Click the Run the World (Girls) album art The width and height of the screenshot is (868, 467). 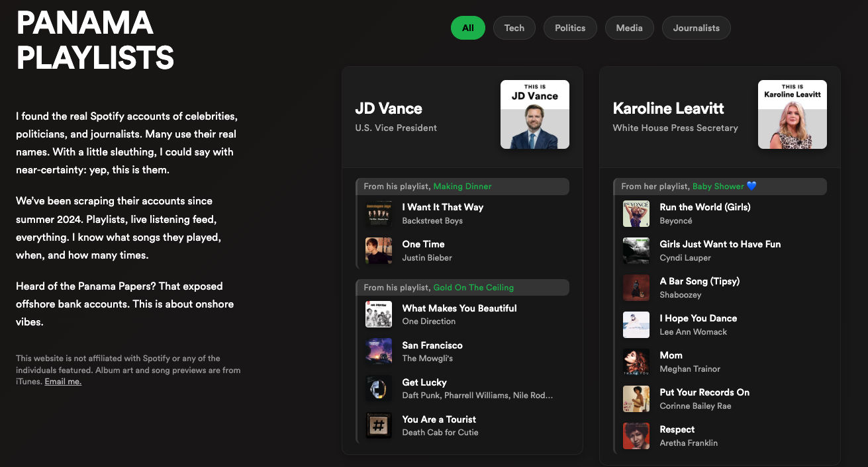[x=636, y=214]
